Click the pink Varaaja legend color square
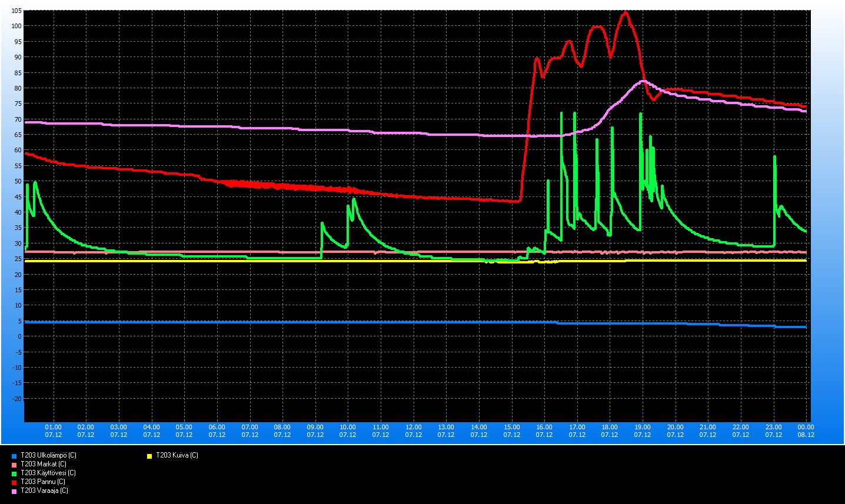The height and width of the screenshot is (504, 845). coord(14,491)
